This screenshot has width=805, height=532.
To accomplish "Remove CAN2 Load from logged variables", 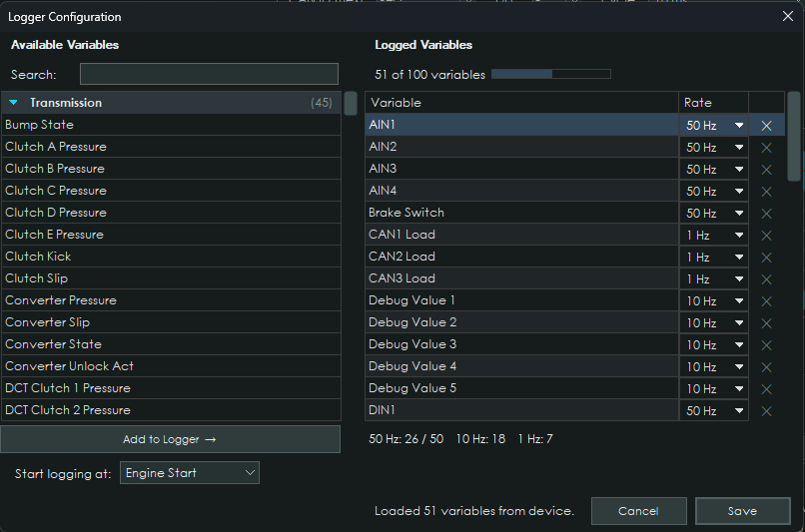I will click(x=766, y=258).
